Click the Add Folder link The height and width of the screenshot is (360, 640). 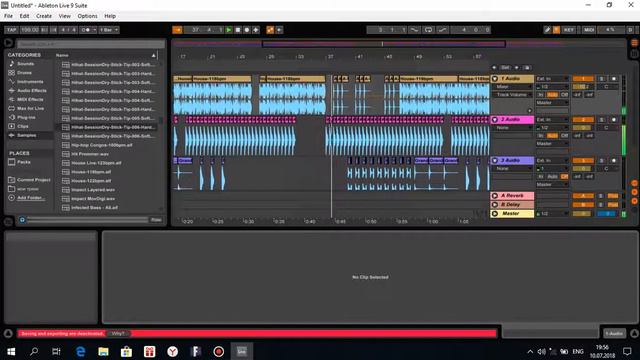coord(31,198)
